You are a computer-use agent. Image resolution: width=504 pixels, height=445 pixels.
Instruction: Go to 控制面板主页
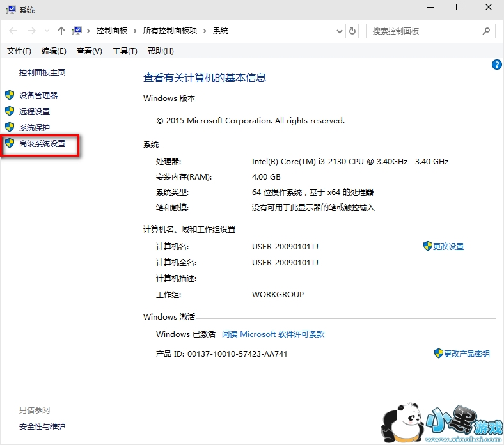42,73
